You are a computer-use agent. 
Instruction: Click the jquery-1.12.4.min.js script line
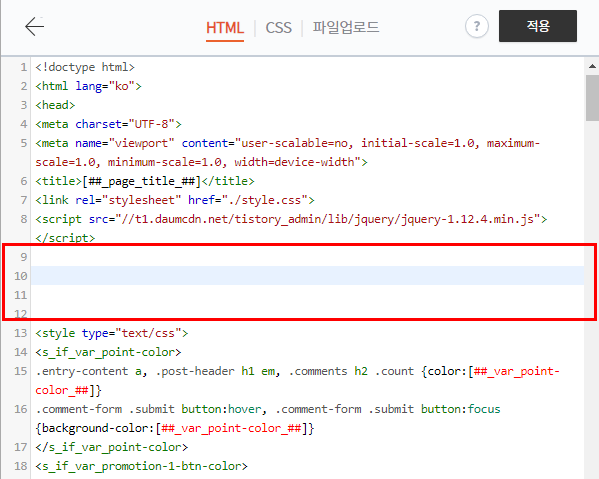[x=291, y=219]
